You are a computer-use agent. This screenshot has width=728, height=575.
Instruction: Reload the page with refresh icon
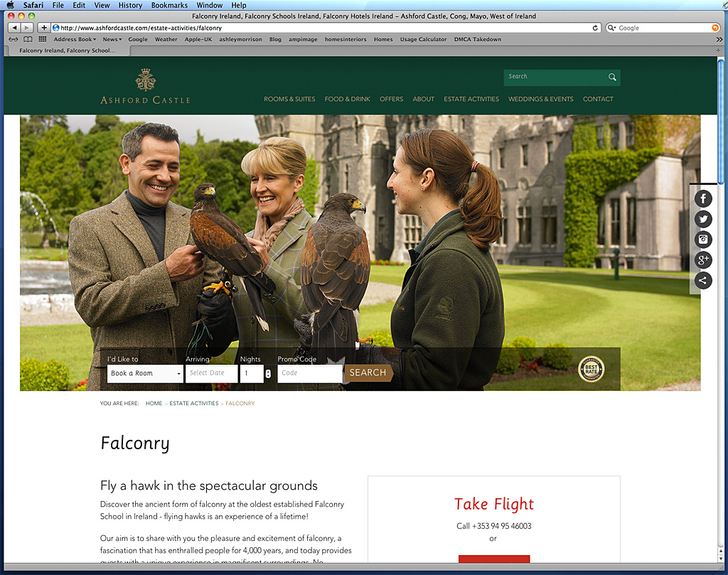596,28
